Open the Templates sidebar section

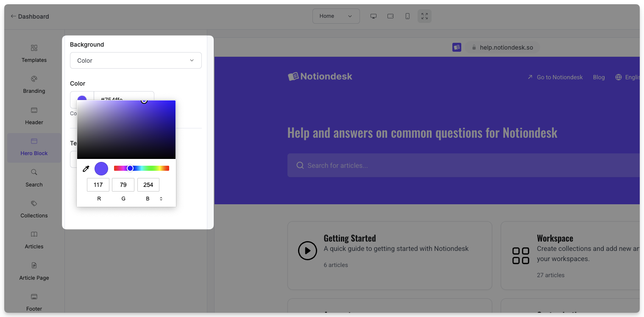pos(34,54)
